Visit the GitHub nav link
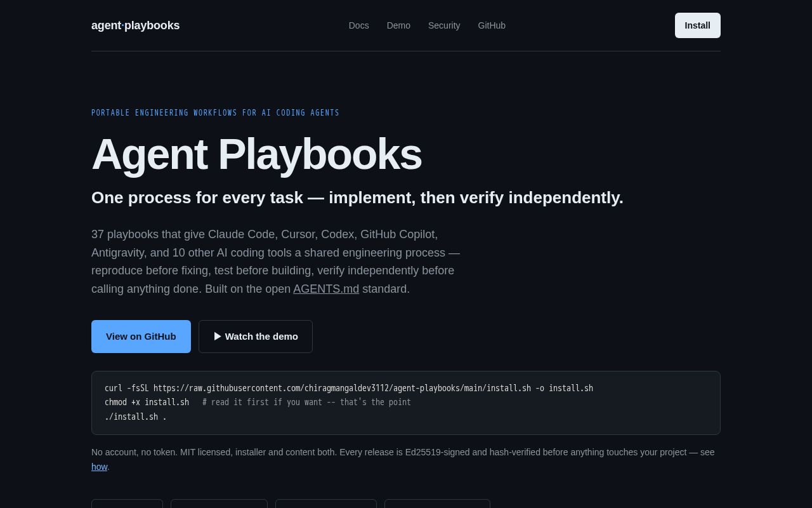Image resolution: width=812 pixels, height=508 pixels. coord(492,25)
